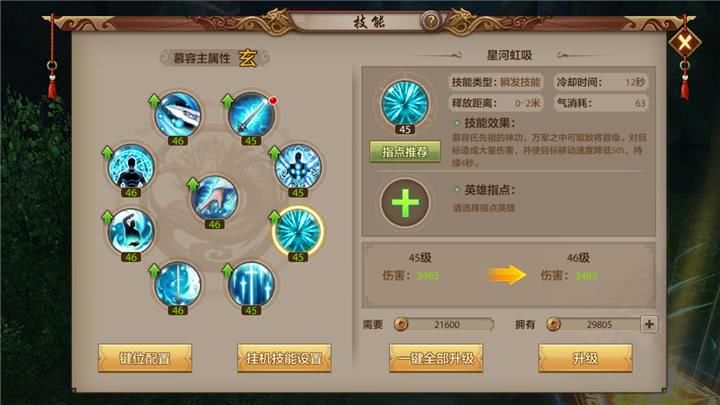Click the plus to add more coins

coord(649,324)
